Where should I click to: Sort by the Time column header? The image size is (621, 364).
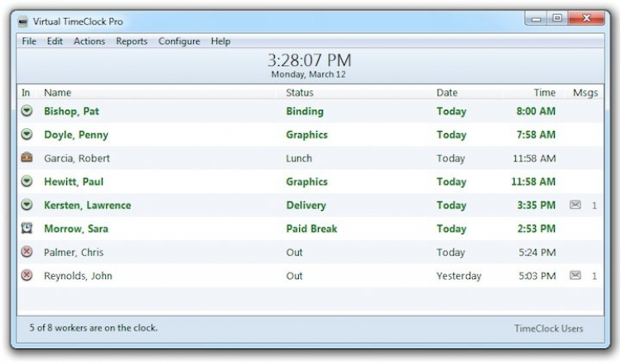pyautogui.click(x=545, y=93)
